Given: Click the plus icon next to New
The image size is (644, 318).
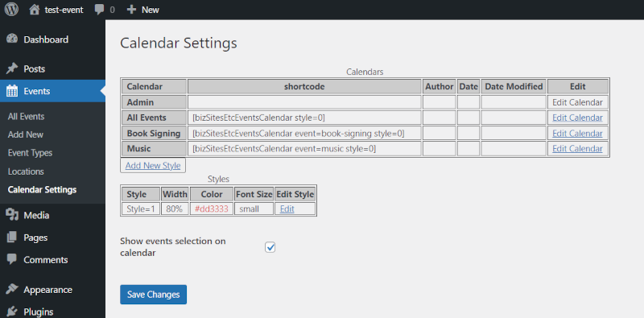Looking at the screenshot, I should (131, 10).
